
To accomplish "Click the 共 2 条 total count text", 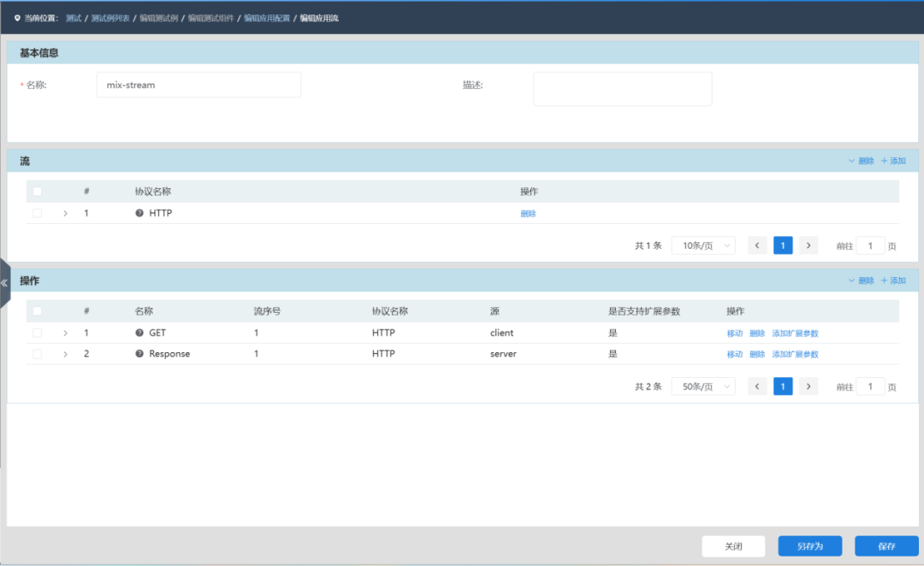I will (x=649, y=386).
